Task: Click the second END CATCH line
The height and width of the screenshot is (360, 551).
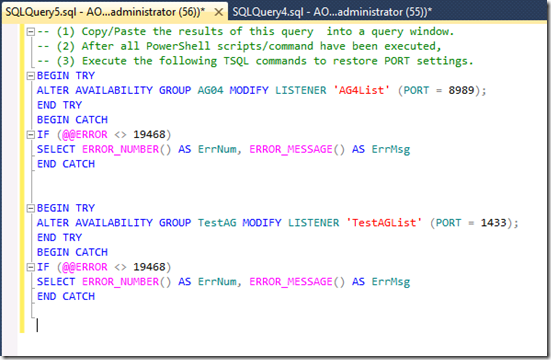Action: pos(66,297)
